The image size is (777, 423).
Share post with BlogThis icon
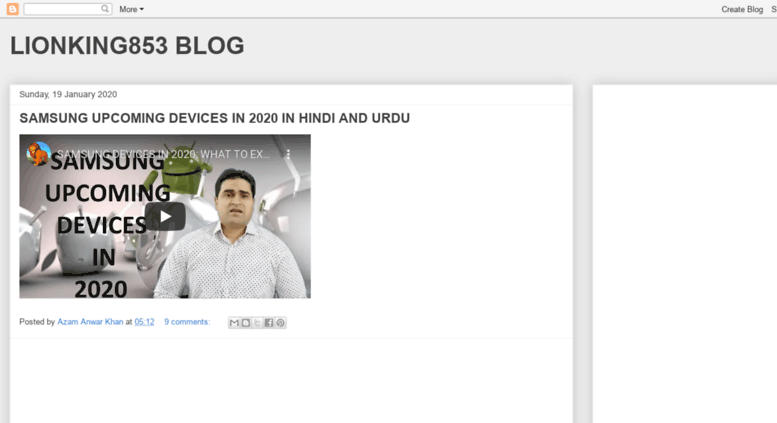(x=246, y=322)
